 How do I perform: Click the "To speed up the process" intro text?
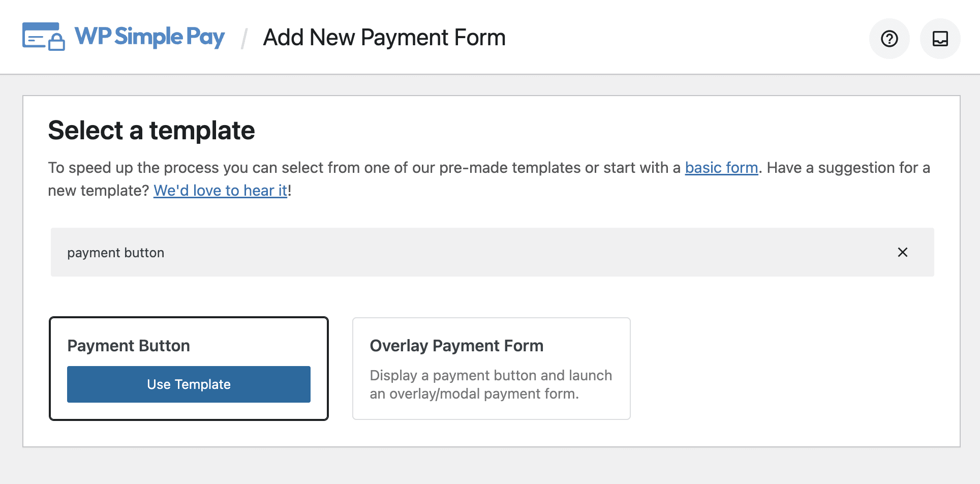[363, 168]
